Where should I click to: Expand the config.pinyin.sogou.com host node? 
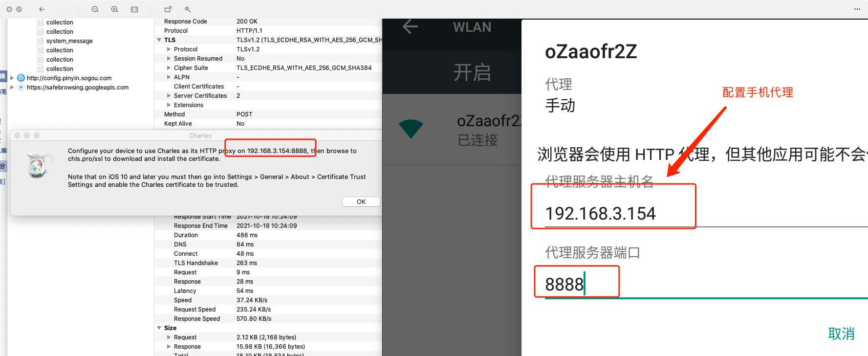(x=12, y=78)
